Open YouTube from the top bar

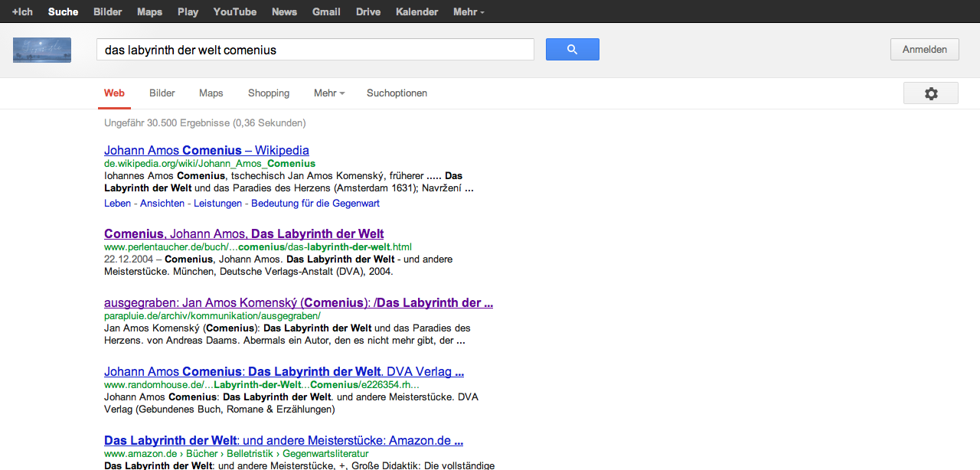(x=235, y=11)
